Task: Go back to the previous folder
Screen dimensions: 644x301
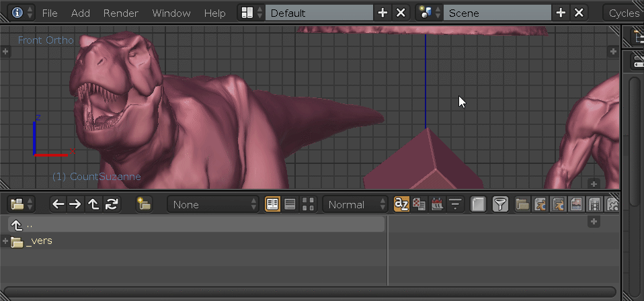Action: point(58,204)
